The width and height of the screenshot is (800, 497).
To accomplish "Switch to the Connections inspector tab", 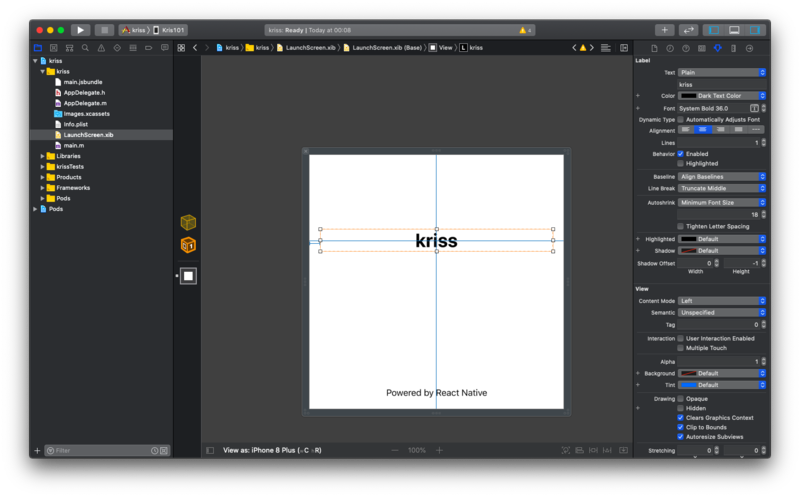I will point(749,48).
